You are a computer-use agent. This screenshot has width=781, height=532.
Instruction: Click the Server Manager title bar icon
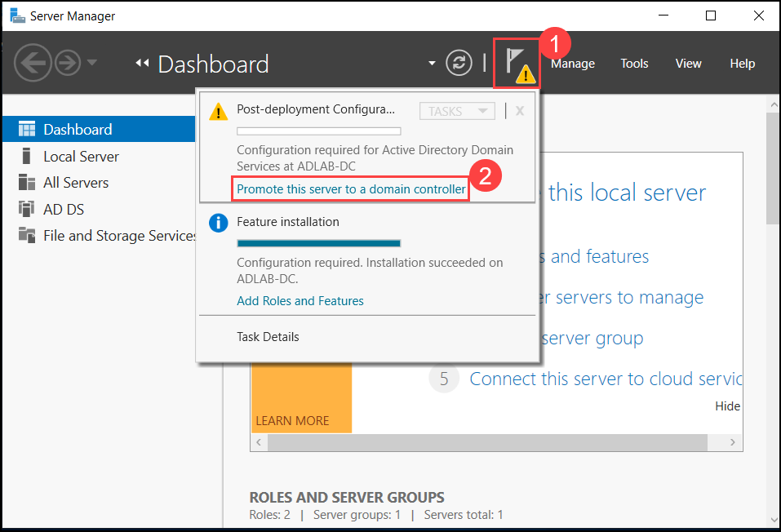tap(17, 16)
